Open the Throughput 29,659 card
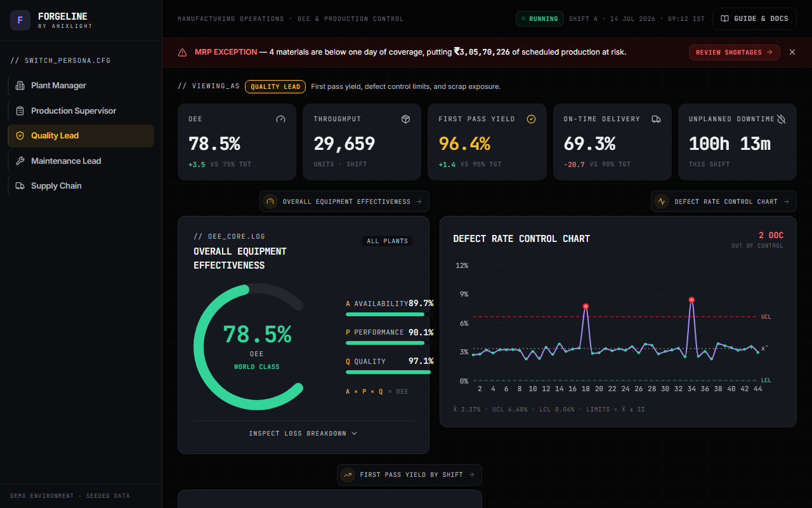Screen dimensions: 812x508 tap(362, 142)
